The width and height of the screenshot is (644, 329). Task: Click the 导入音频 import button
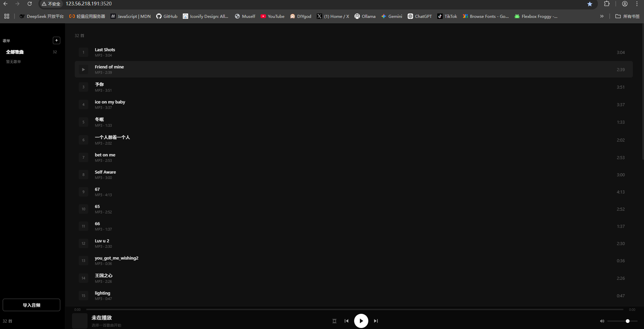tap(31, 305)
